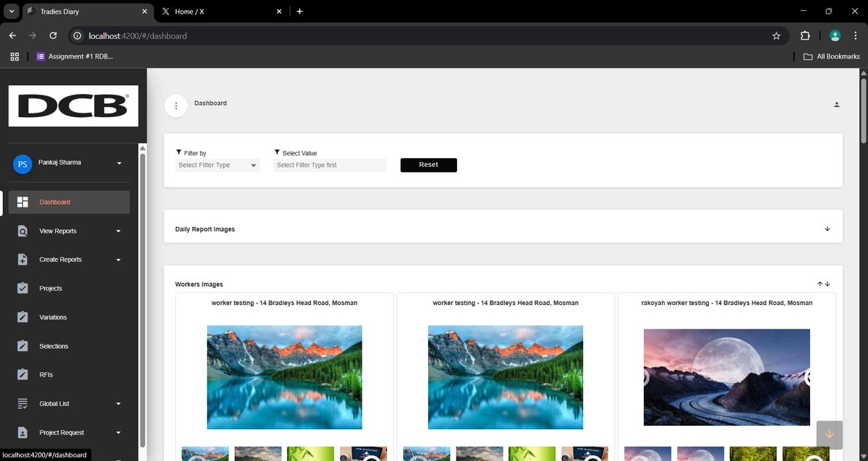Screen dimensions: 868x461
Task: Click the address bar URL field
Action: [x=427, y=35]
